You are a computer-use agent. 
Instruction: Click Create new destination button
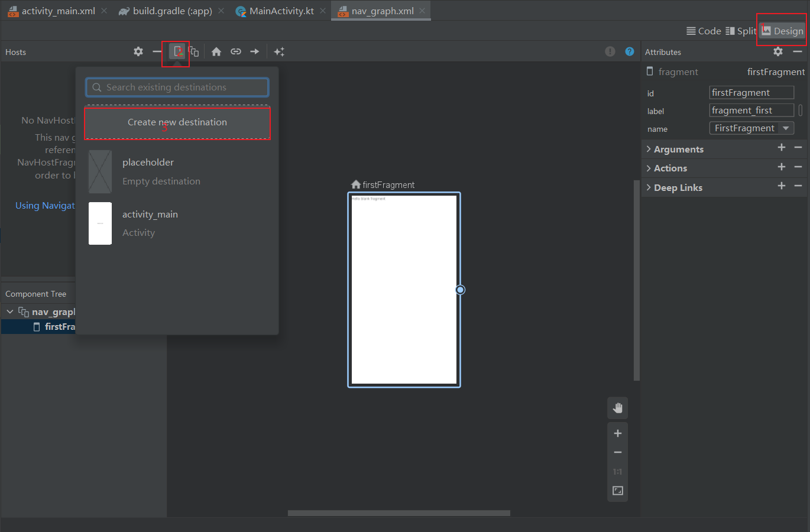(x=177, y=122)
